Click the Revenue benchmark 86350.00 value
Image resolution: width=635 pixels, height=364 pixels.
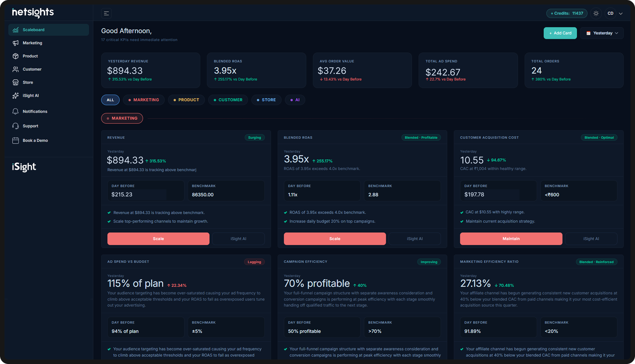pos(203,194)
